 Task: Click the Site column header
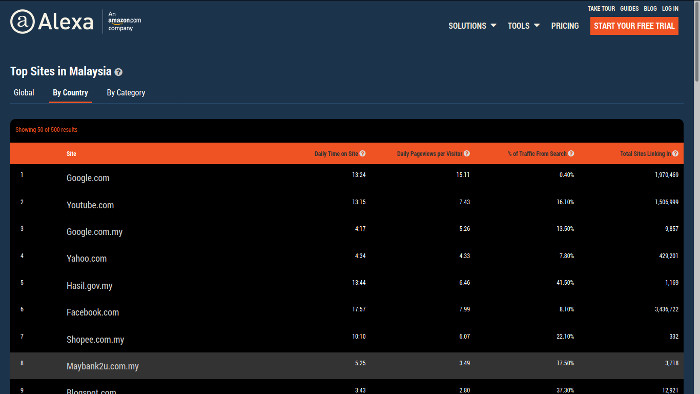[71, 153]
